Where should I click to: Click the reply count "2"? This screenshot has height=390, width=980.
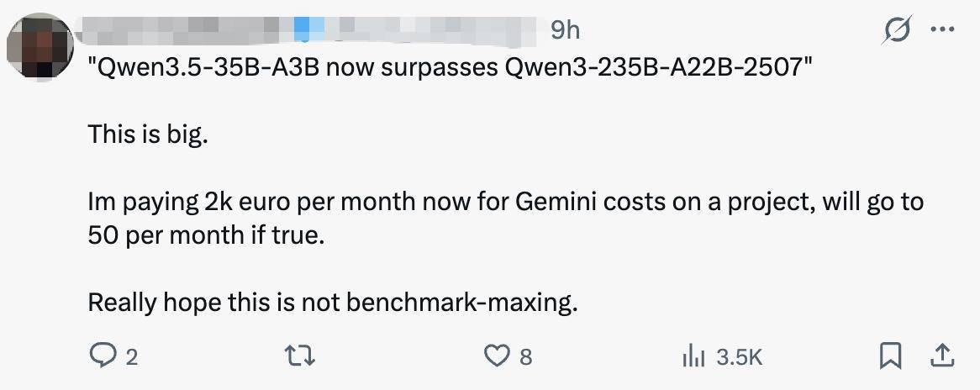[131, 357]
